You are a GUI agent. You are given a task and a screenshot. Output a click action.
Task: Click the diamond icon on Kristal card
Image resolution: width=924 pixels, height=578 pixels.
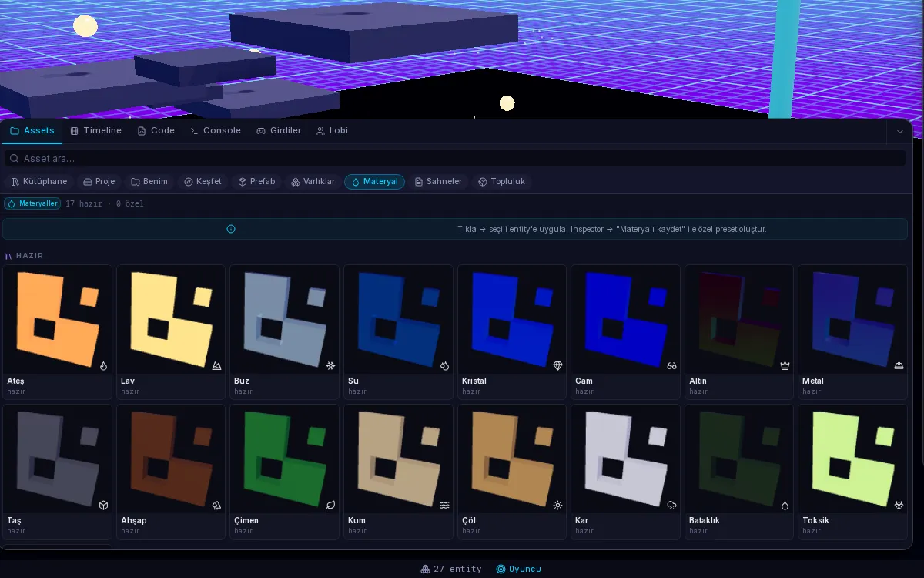(558, 366)
